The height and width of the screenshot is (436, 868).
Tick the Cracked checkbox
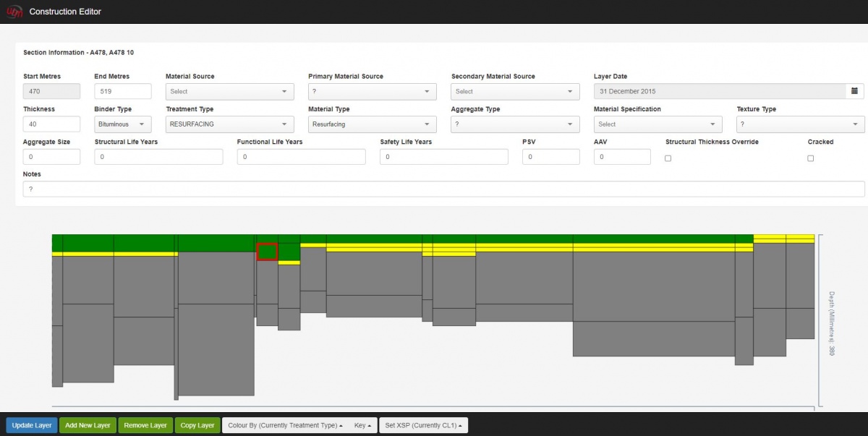[810, 158]
